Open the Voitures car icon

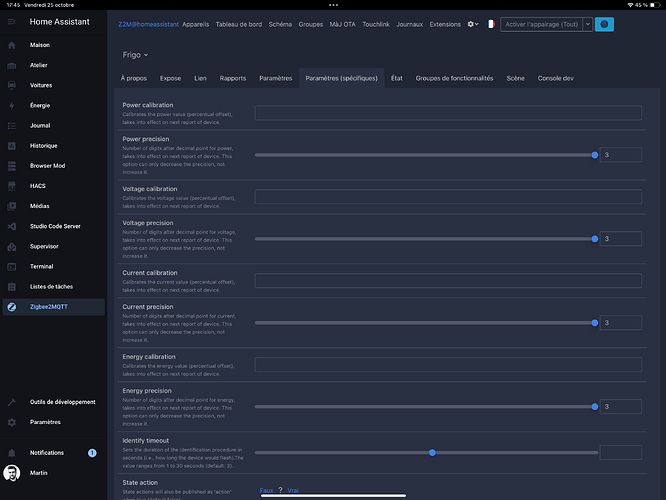[x=11, y=85]
